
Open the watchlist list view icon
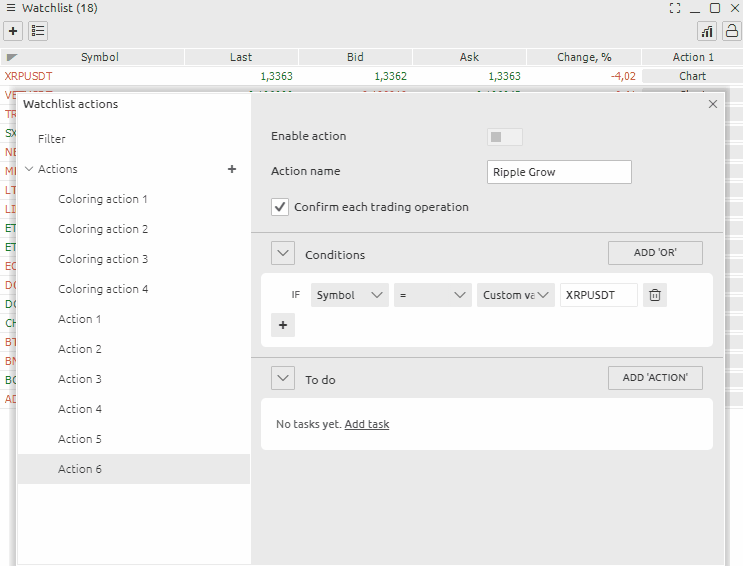pos(38,31)
